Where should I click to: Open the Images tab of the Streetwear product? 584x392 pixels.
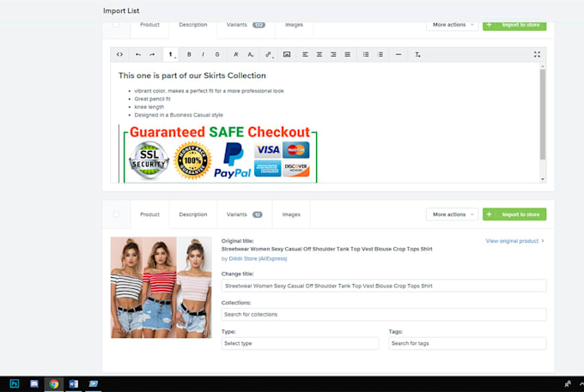(x=291, y=214)
